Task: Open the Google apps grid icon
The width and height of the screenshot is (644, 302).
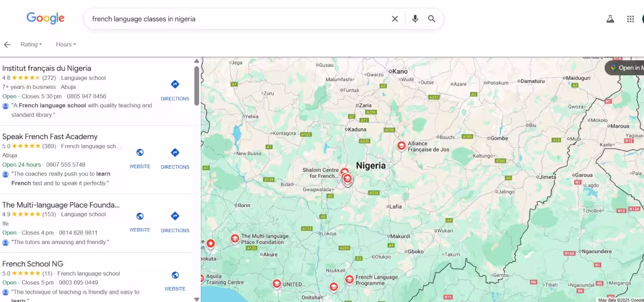Action: (x=630, y=19)
